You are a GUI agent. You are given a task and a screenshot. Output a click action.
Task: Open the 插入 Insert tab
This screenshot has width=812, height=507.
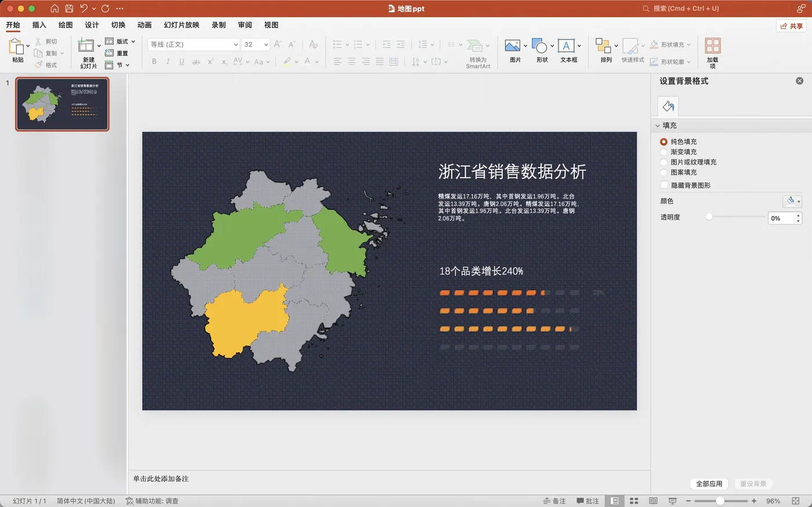click(39, 25)
